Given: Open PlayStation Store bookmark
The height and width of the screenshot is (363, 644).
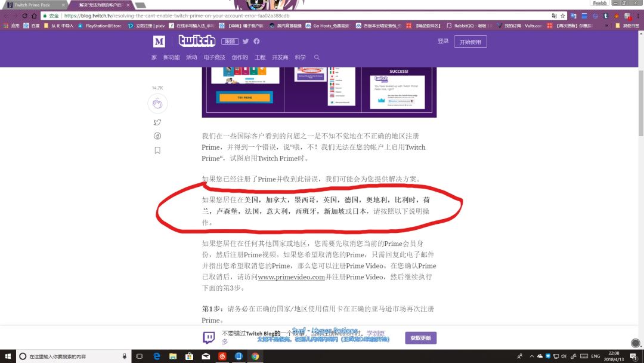Looking at the screenshot, I should [x=100, y=26].
